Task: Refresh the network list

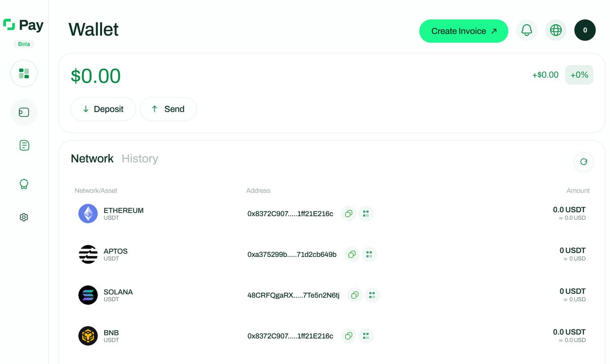Action: point(584,161)
